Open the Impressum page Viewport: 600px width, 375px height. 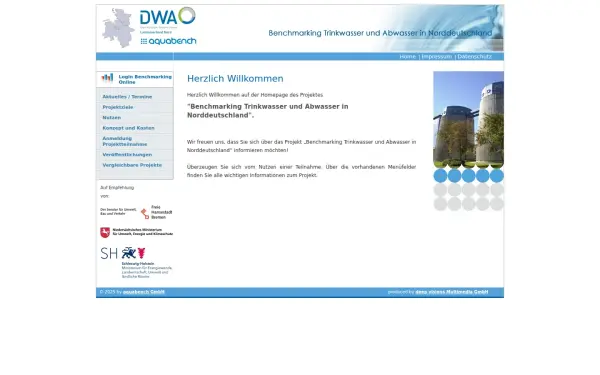tap(437, 57)
